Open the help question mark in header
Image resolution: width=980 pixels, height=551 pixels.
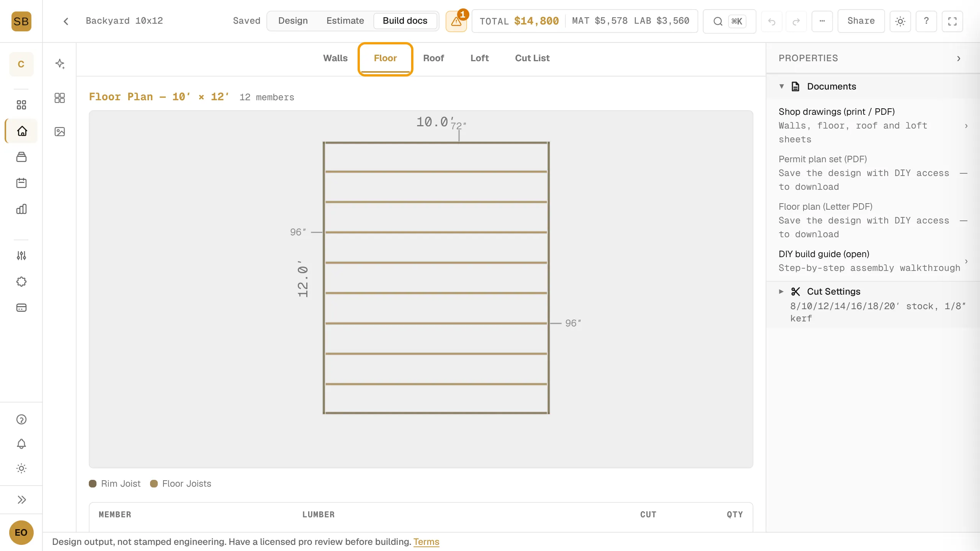coord(926,21)
